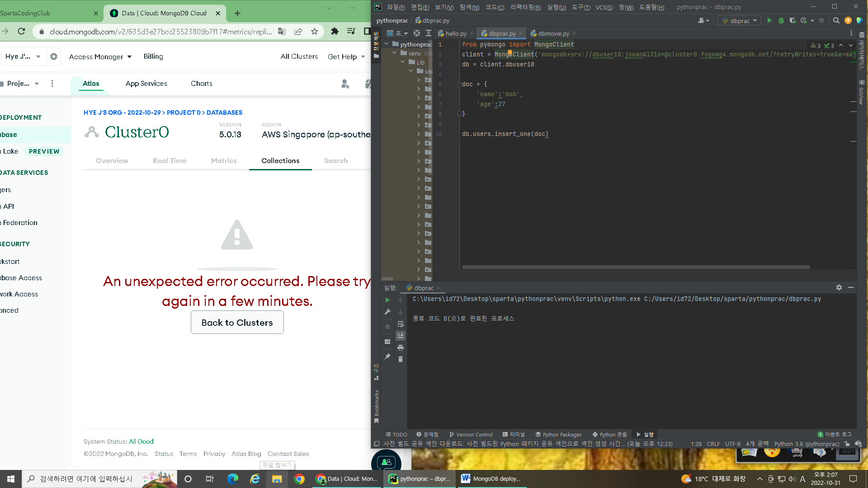Viewport: 868px width, 488px height.
Task: Pin the dbprac run tab
Action: click(387, 357)
